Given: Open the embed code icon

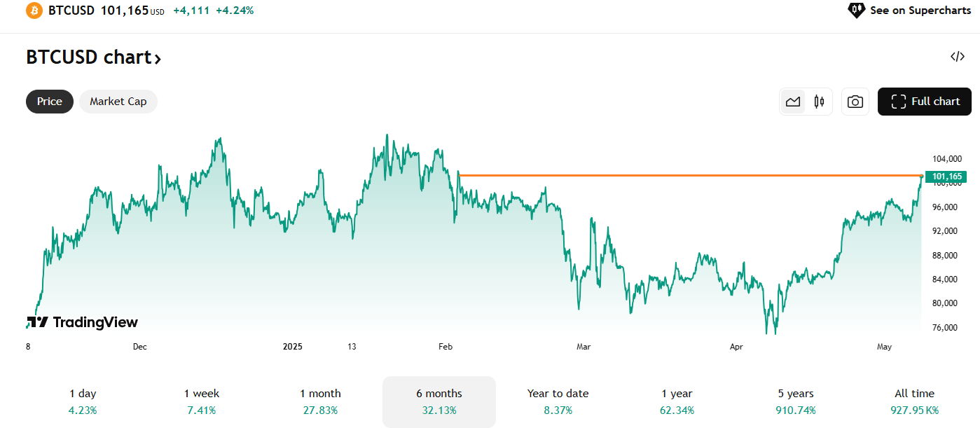Looking at the screenshot, I should pyautogui.click(x=958, y=57).
